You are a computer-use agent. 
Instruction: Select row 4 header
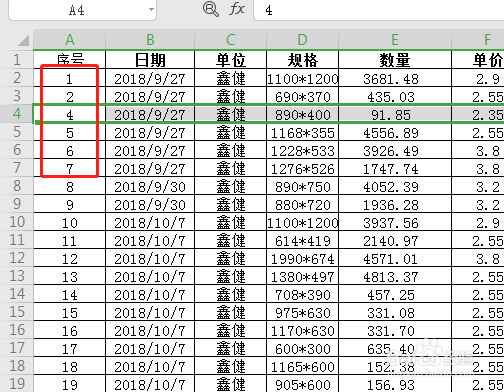click(17, 114)
